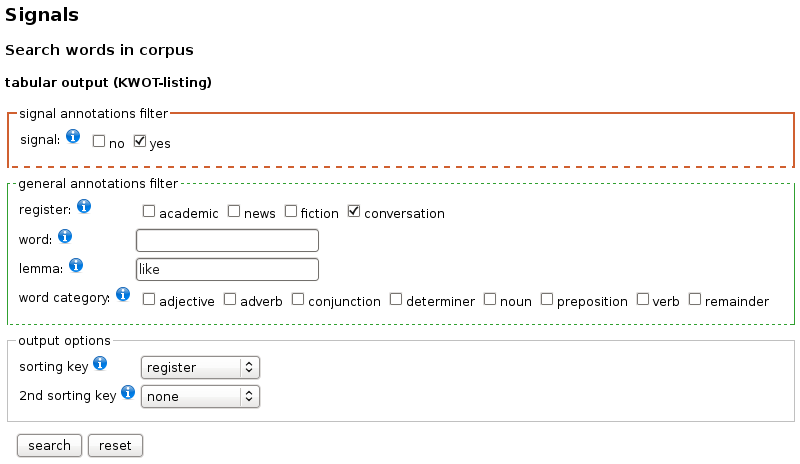
Task: Untick the conversation register checkbox
Action: pos(354,211)
